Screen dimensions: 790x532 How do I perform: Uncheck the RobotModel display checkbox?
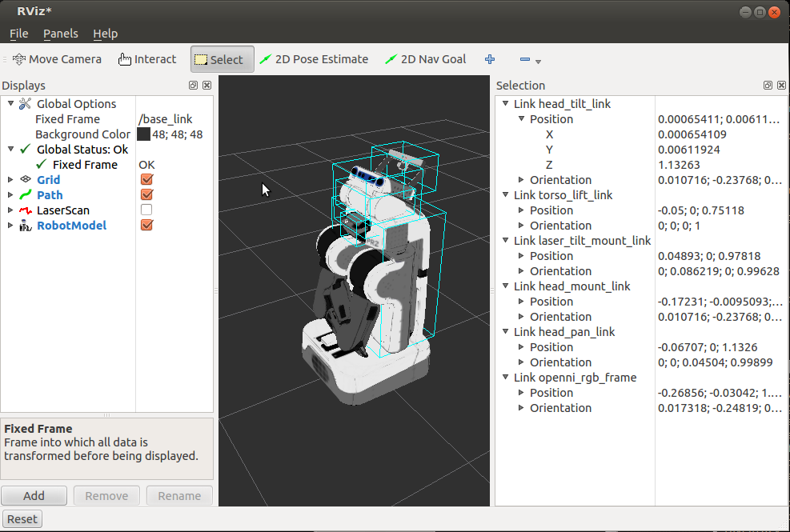pos(146,226)
